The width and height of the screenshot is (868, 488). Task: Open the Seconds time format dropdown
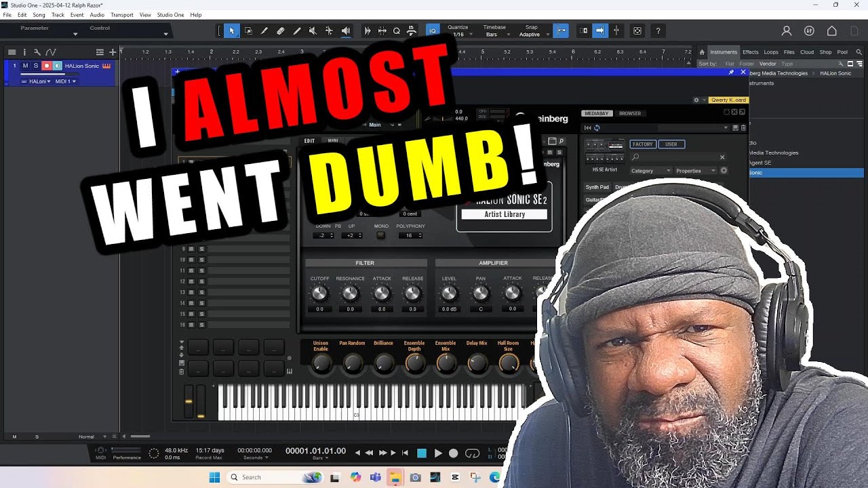point(255,457)
